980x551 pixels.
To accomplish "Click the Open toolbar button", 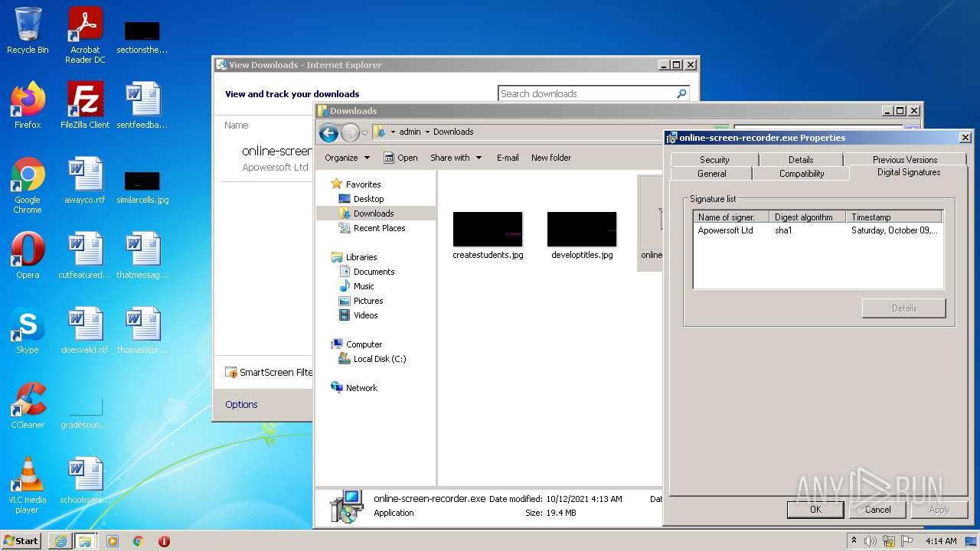I will point(400,158).
